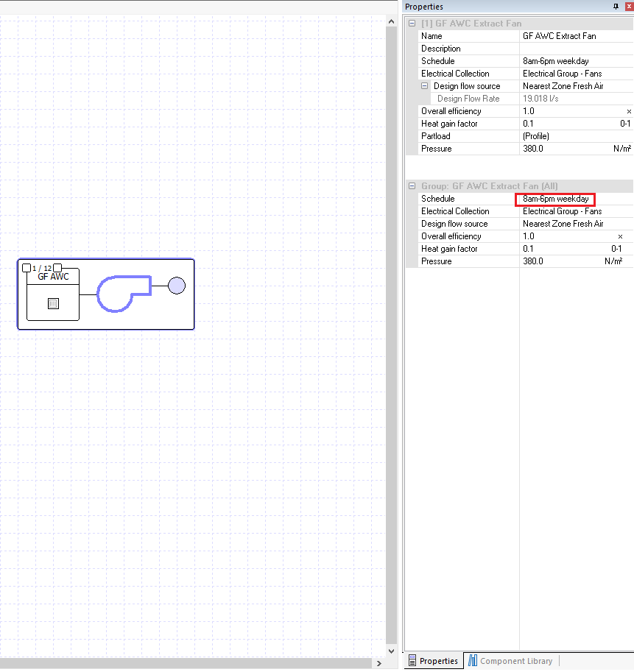Pin the Properties panel with the pushpin icon
This screenshot has width=634, height=672.
pos(616,7)
